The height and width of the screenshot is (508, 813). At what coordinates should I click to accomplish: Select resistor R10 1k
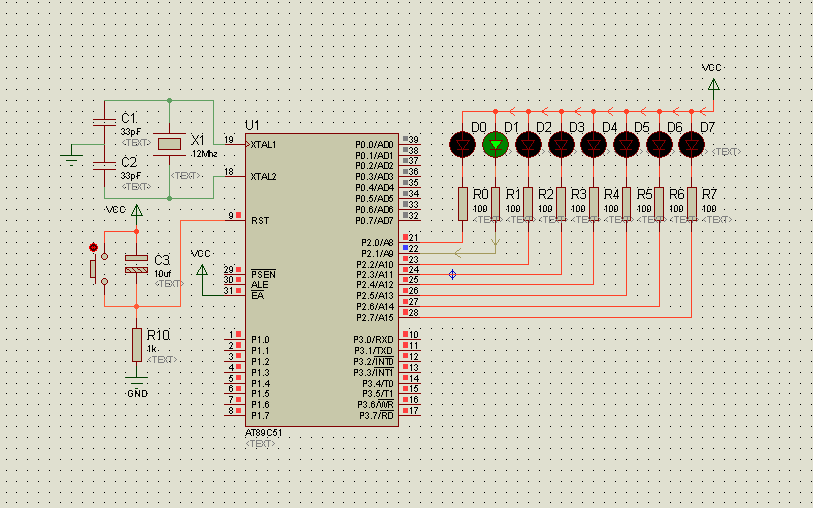click(136, 345)
